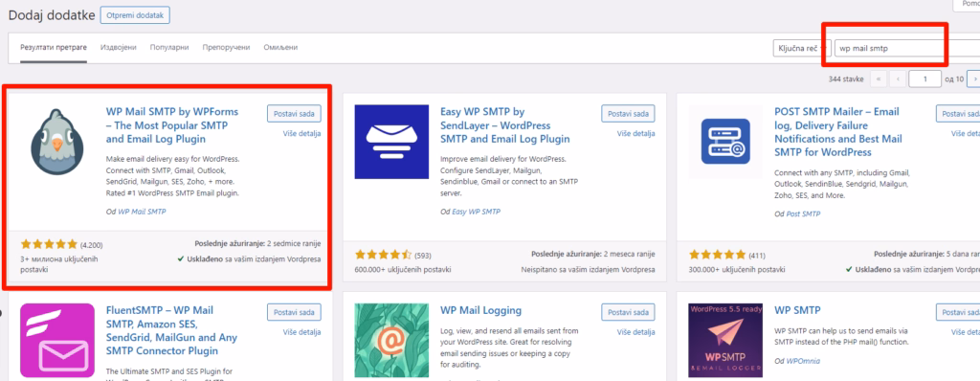
Task: Switch to the Омиљени tab
Action: [x=280, y=48]
